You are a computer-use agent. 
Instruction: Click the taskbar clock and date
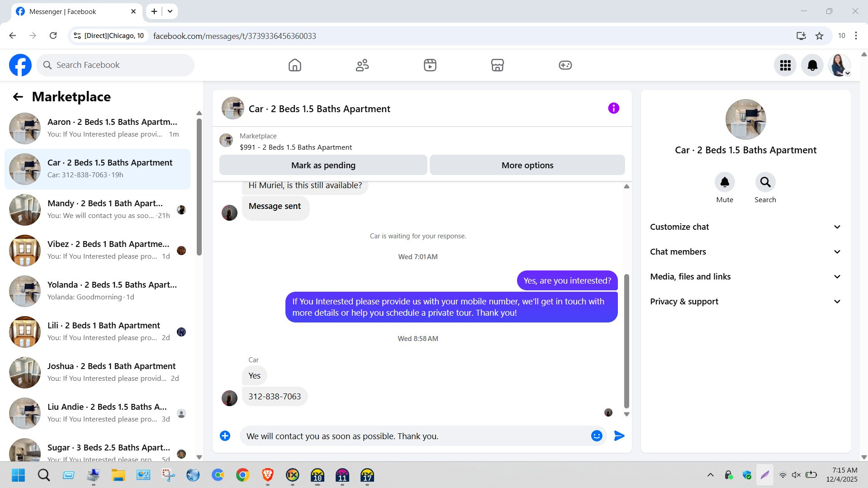842,475
